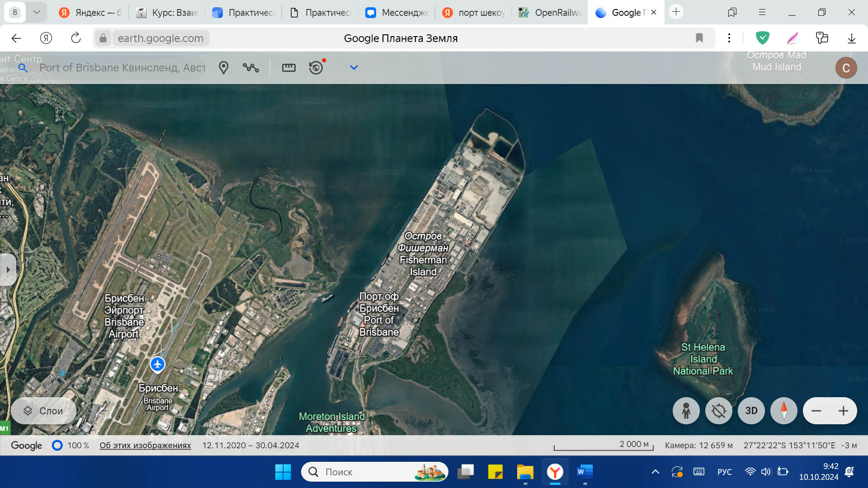Open Word from the taskbar
The image size is (868, 488).
click(x=585, y=472)
